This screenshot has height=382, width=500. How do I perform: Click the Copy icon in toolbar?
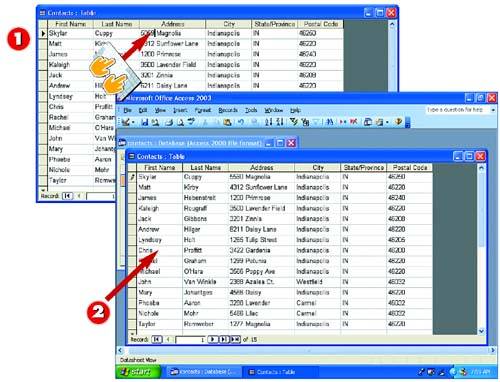216,122
